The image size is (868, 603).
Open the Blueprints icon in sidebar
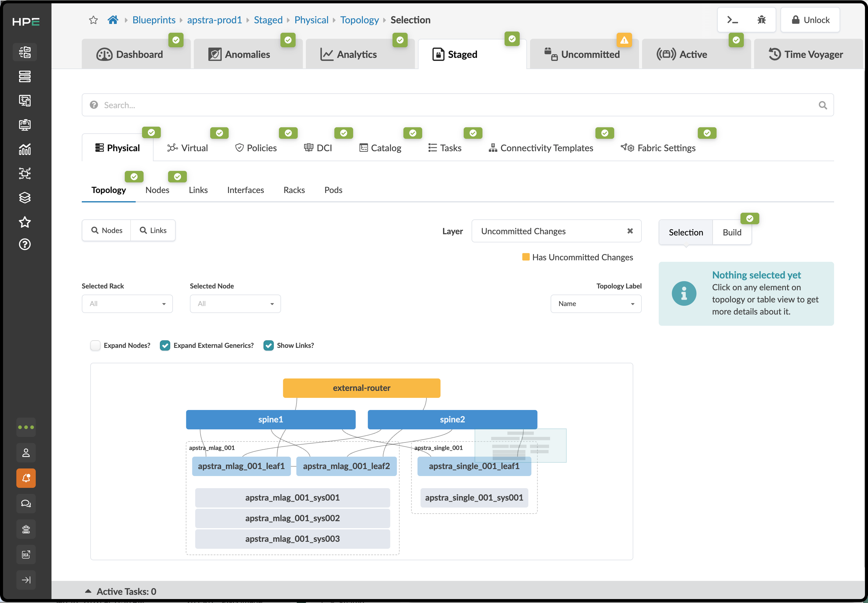click(x=25, y=52)
